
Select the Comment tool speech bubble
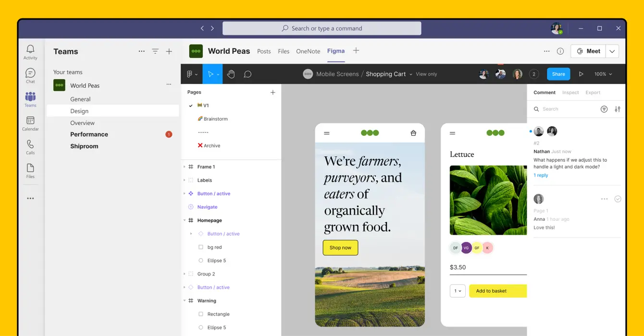[248, 74]
